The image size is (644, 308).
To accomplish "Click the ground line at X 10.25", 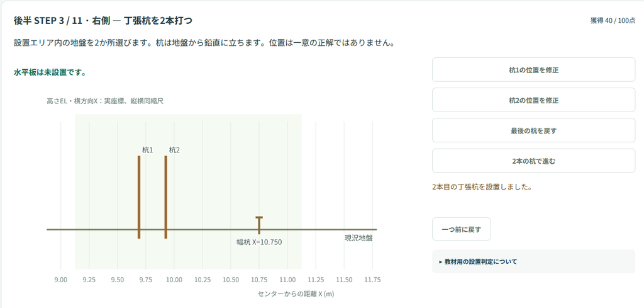I will 203,229.
